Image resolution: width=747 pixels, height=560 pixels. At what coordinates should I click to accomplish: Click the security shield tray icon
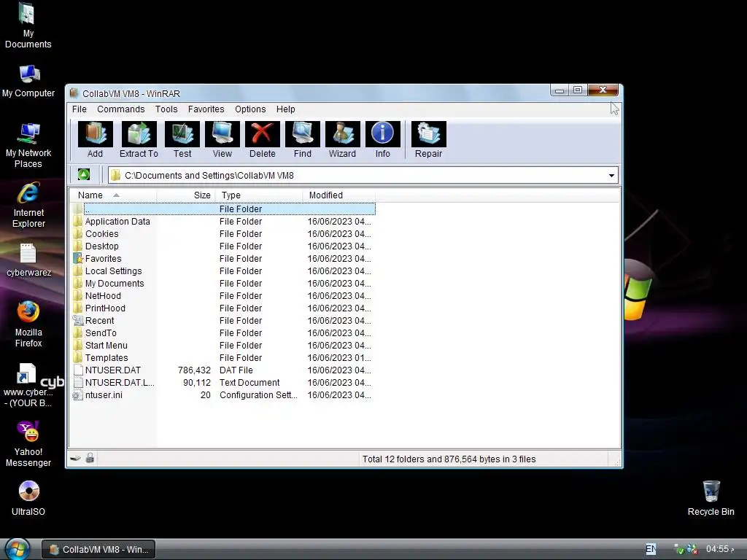tap(679, 549)
